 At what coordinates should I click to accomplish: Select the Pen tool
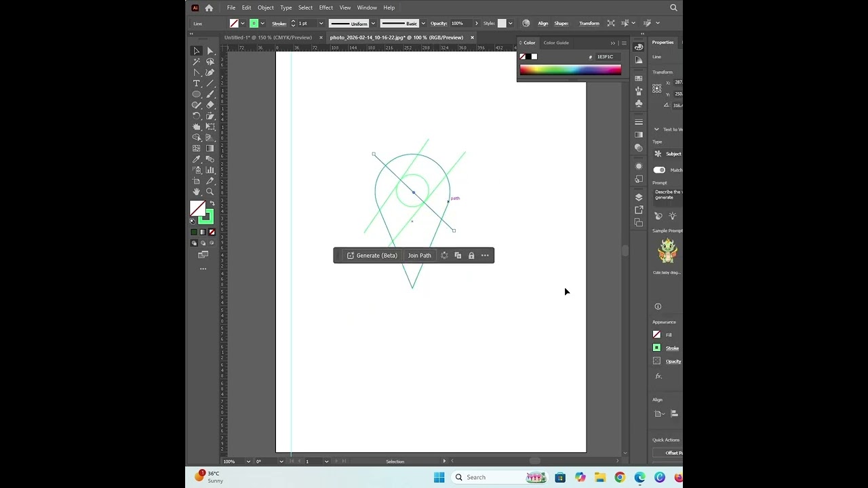coord(197,73)
